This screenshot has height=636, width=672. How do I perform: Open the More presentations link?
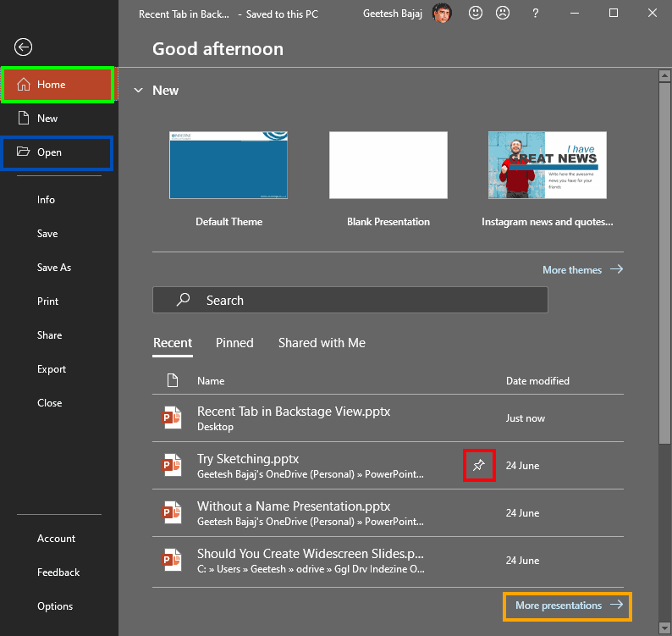pyautogui.click(x=559, y=606)
